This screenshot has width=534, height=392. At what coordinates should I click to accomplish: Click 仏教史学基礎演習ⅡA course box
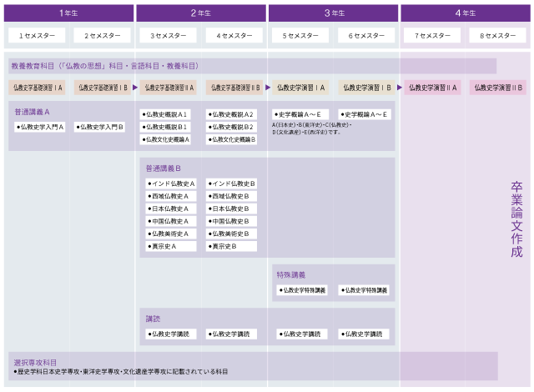click(x=169, y=88)
